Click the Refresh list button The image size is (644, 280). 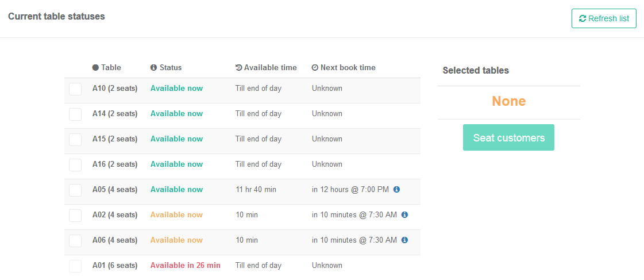tap(604, 18)
